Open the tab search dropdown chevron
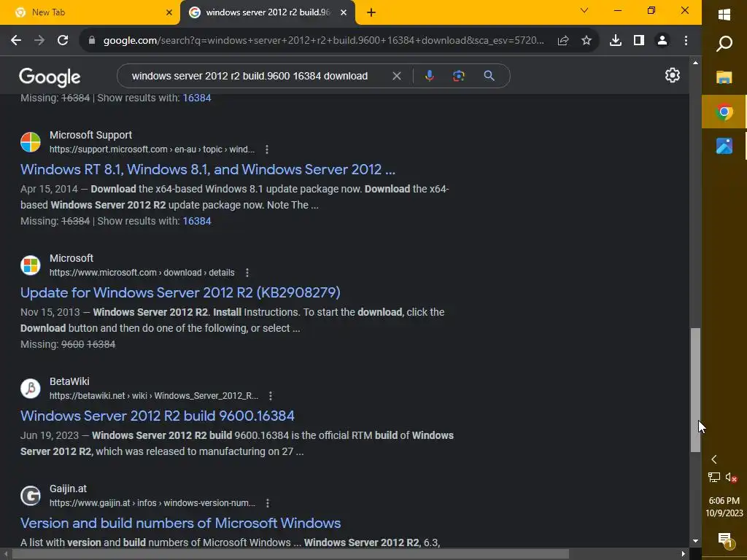The width and height of the screenshot is (747, 560). coord(584,10)
